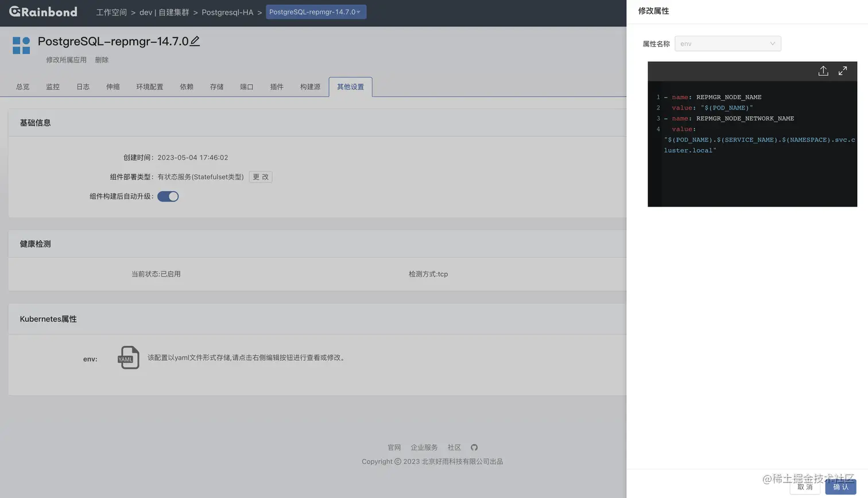Expand code editor to fullscreen
Viewport: 868px width, 498px height.
pos(843,71)
